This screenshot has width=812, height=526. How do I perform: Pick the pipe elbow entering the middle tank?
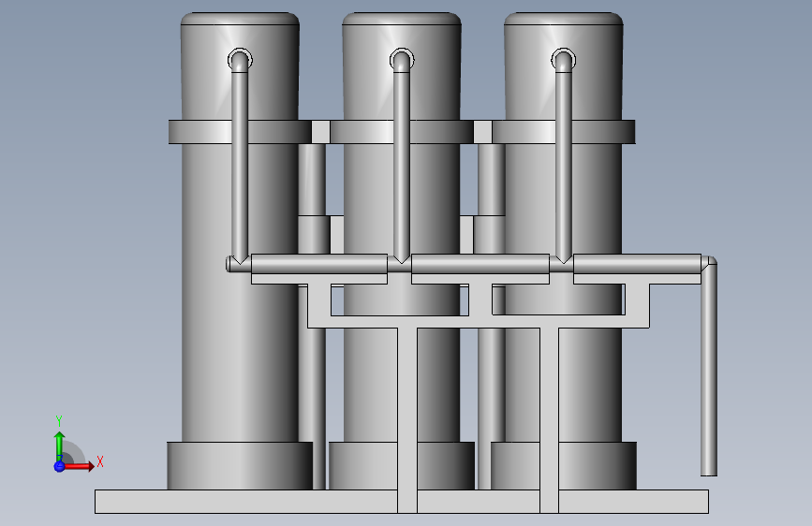coord(402,60)
